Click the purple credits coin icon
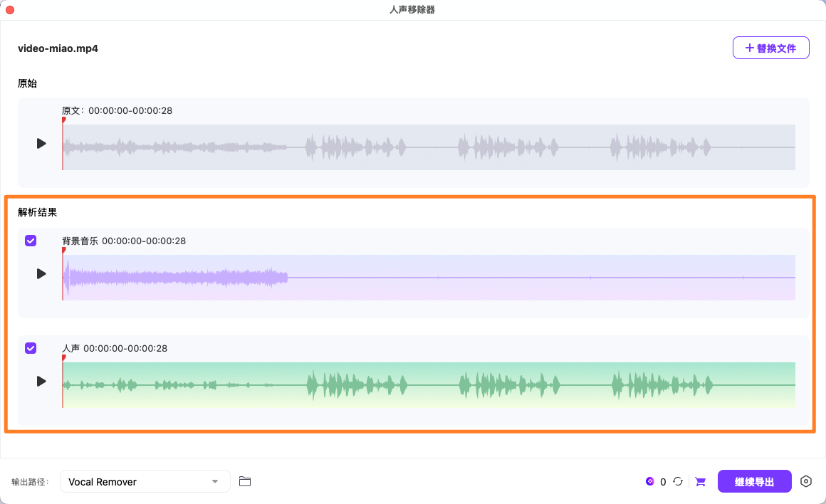The height and width of the screenshot is (504, 826). (649, 482)
